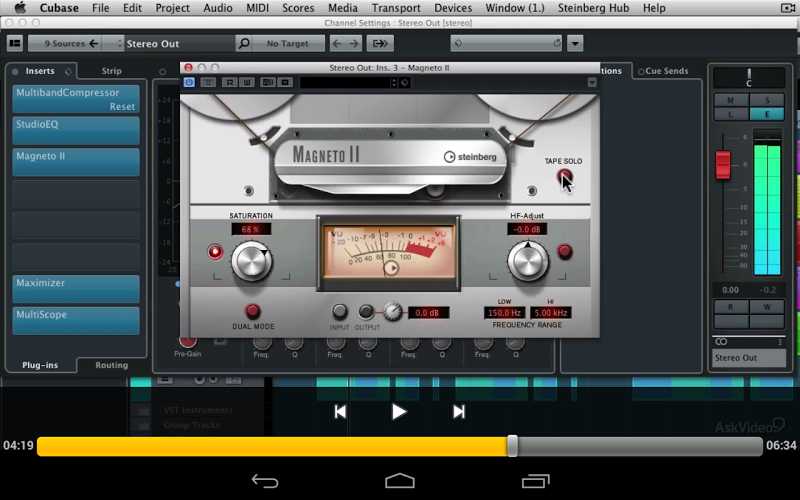
Task: Click the MultibandCompressor insert slot
Action: (x=76, y=99)
